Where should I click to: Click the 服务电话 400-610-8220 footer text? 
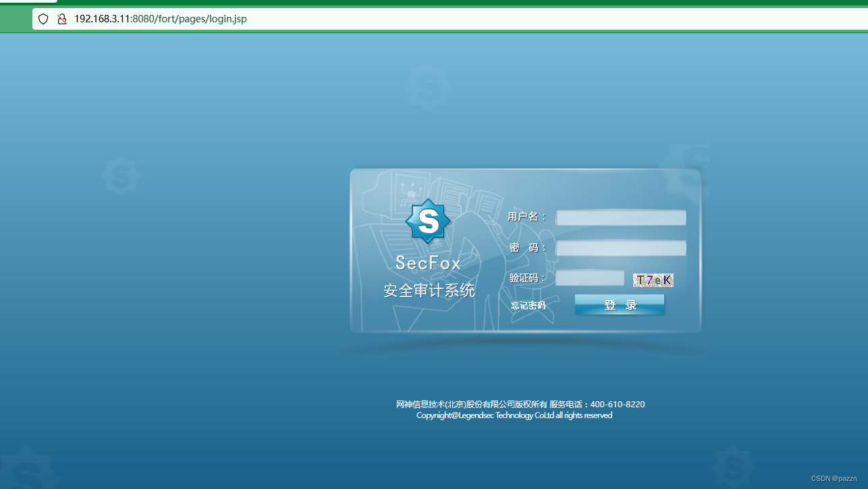point(597,405)
